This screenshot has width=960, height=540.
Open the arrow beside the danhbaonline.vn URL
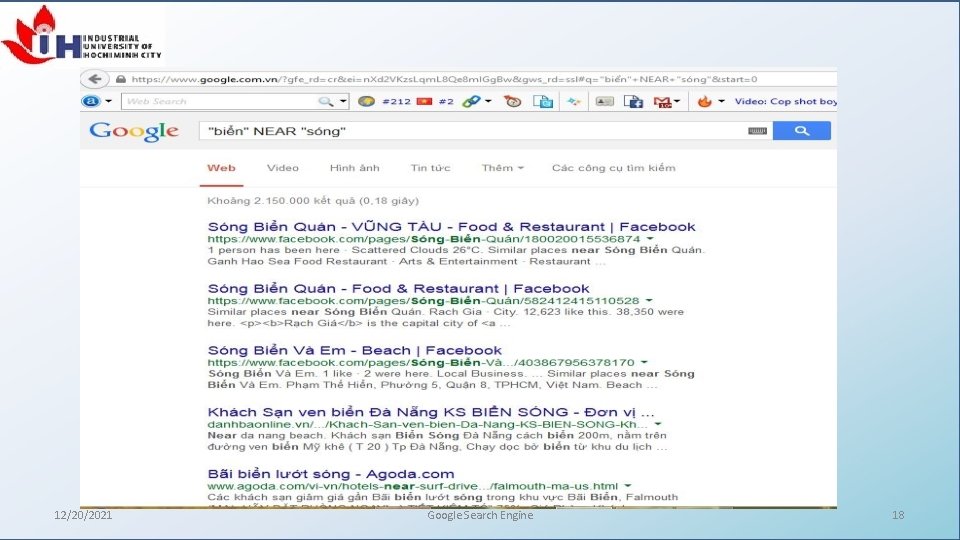point(658,424)
